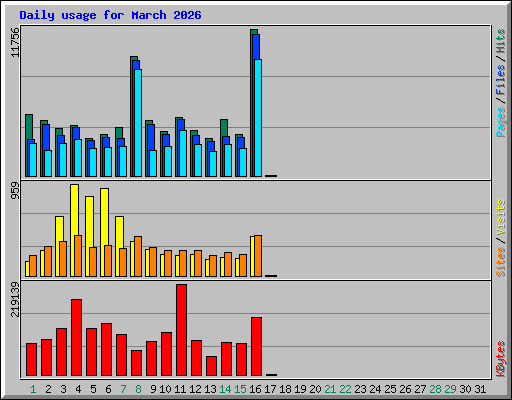
Task: Click the tallest red KBytes bar for day 11
Action: (x=182, y=330)
